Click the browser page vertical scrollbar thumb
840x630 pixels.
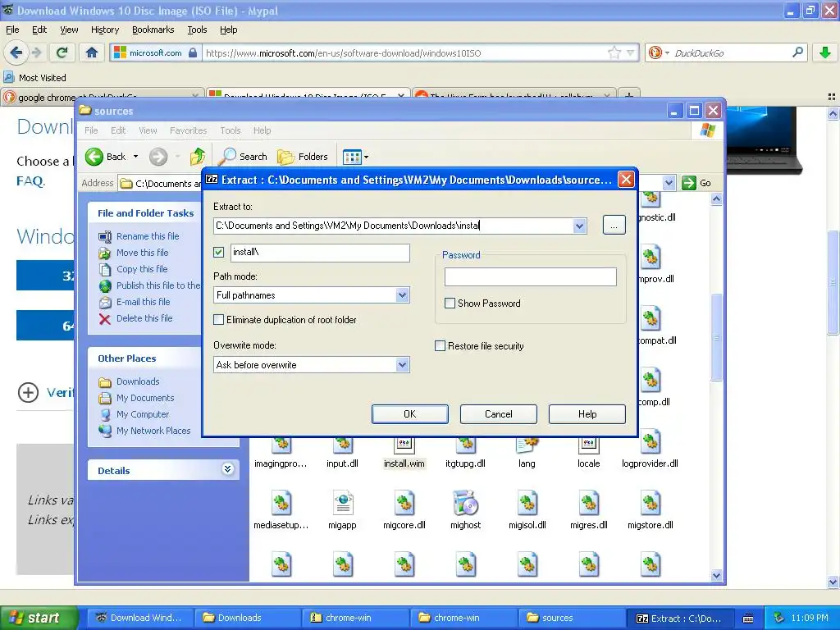(x=833, y=283)
